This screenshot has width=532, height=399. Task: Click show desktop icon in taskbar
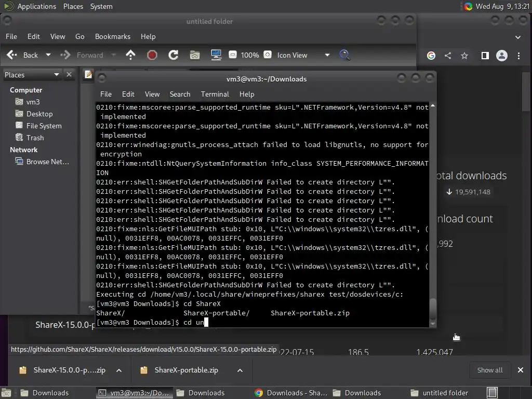pos(6,393)
